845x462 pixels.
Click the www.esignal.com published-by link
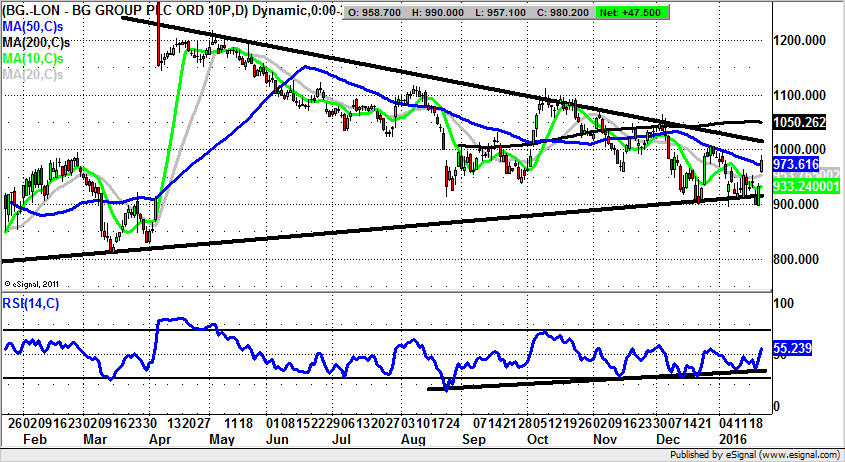798,455
